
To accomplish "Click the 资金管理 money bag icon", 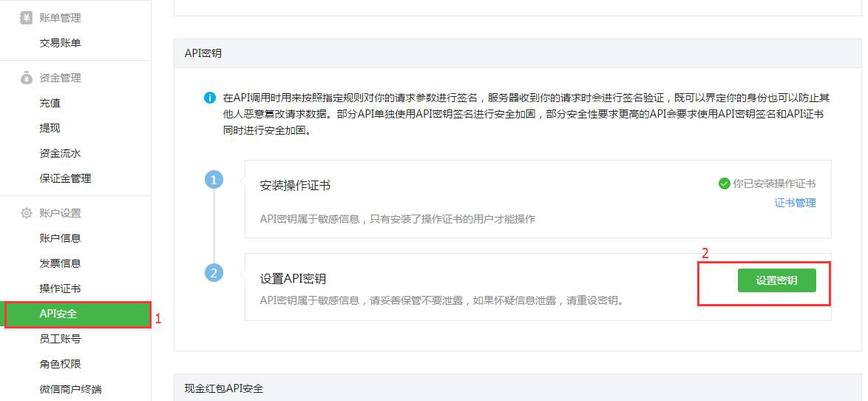I will 27,78.
